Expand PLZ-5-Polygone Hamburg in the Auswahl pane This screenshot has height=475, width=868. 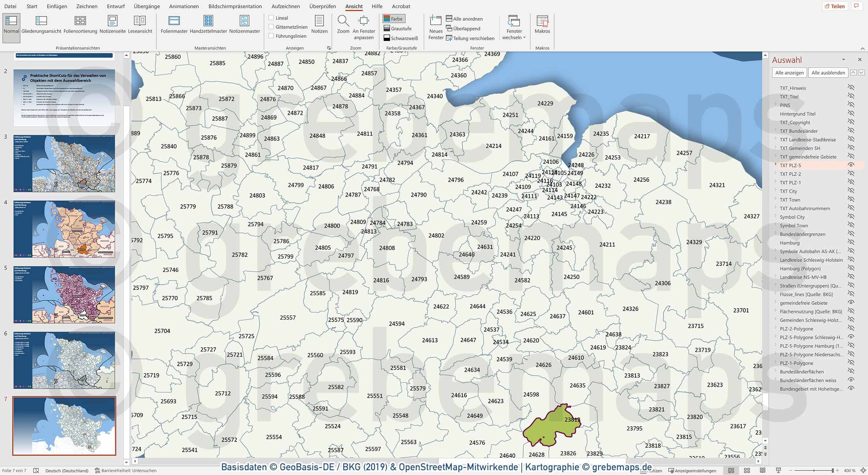[776, 346]
